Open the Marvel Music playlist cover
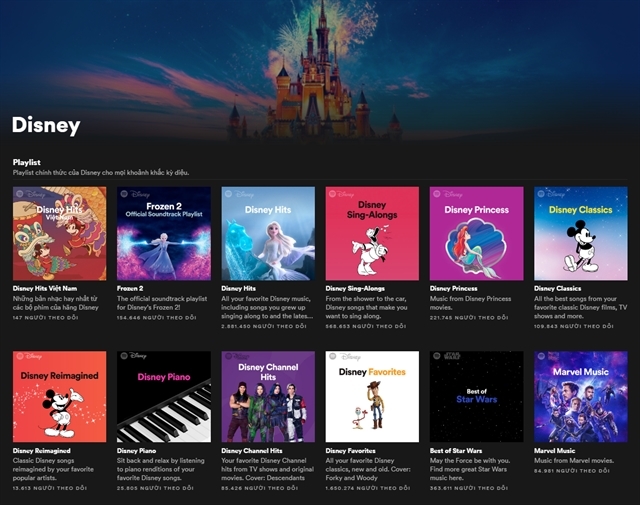Viewport: 640px width, 505px height. click(581, 396)
